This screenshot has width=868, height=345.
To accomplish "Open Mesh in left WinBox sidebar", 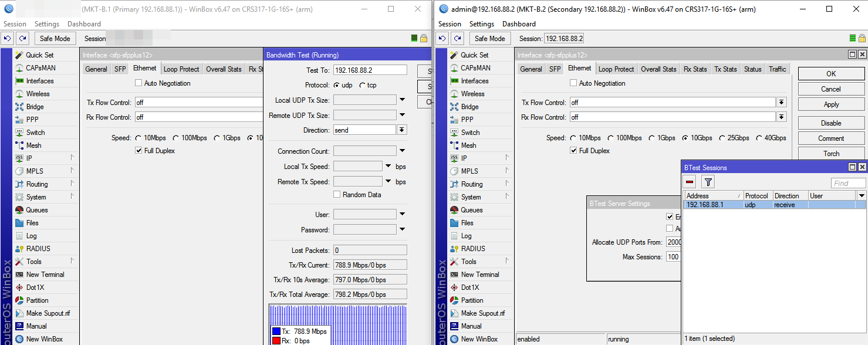I will coord(33,146).
